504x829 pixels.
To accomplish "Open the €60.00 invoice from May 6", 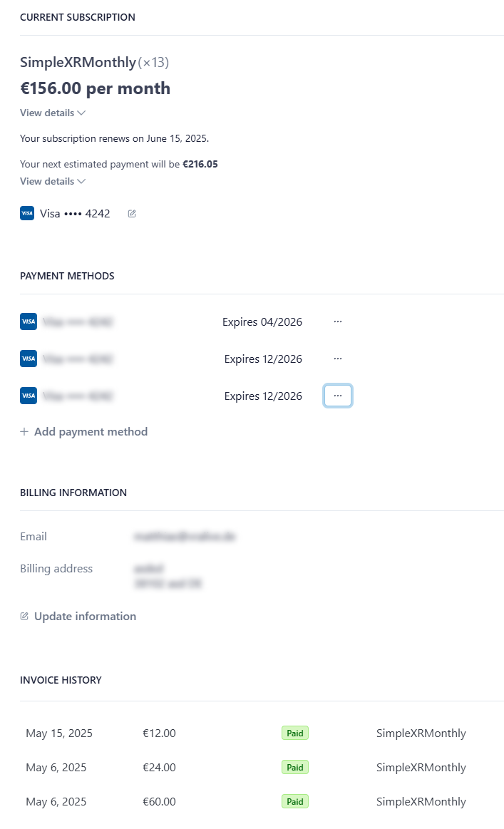I will (x=159, y=802).
